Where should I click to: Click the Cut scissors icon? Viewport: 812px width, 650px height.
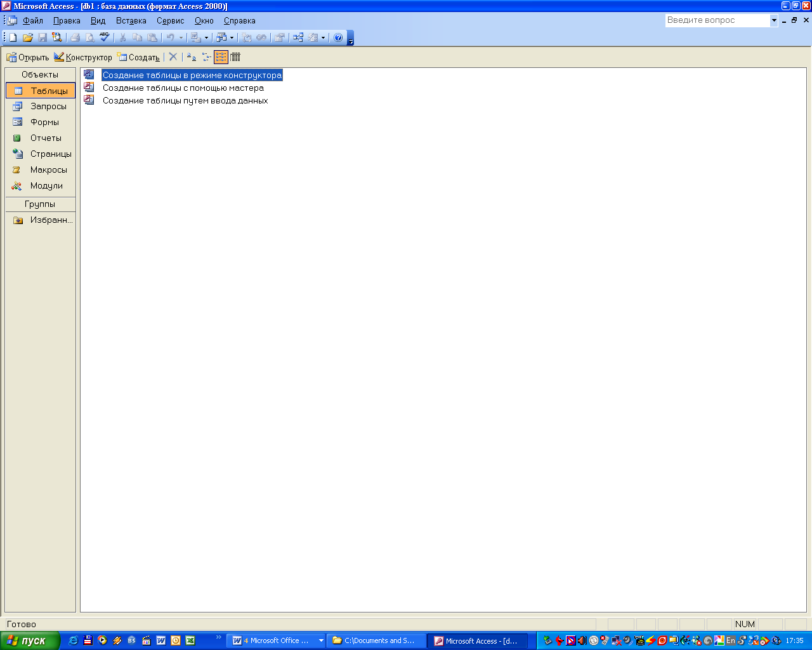pyautogui.click(x=123, y=37)
